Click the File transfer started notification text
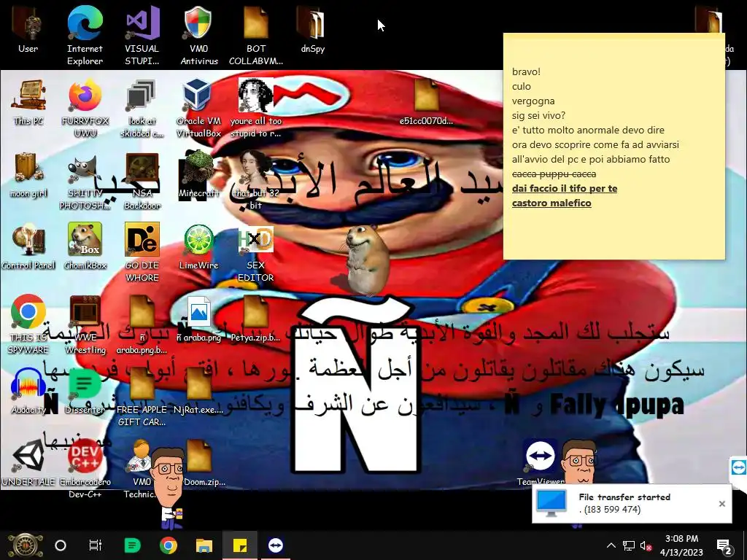This screenshot has width=747, height=560. (624, 497)
